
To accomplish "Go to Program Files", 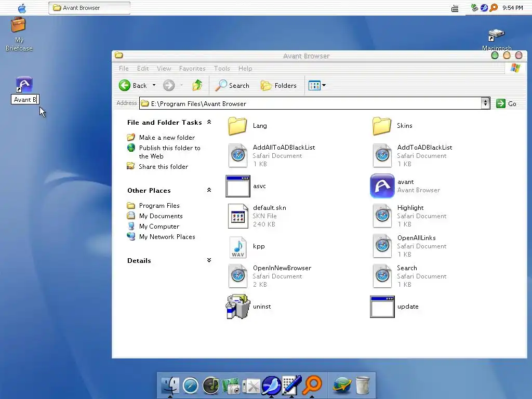I will pos(159,206).
